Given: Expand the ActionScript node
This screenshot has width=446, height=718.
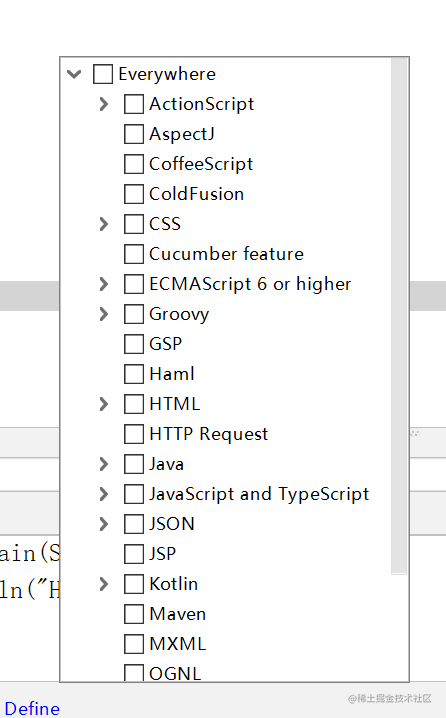Looking at the screenshot, I should [104, 104].
